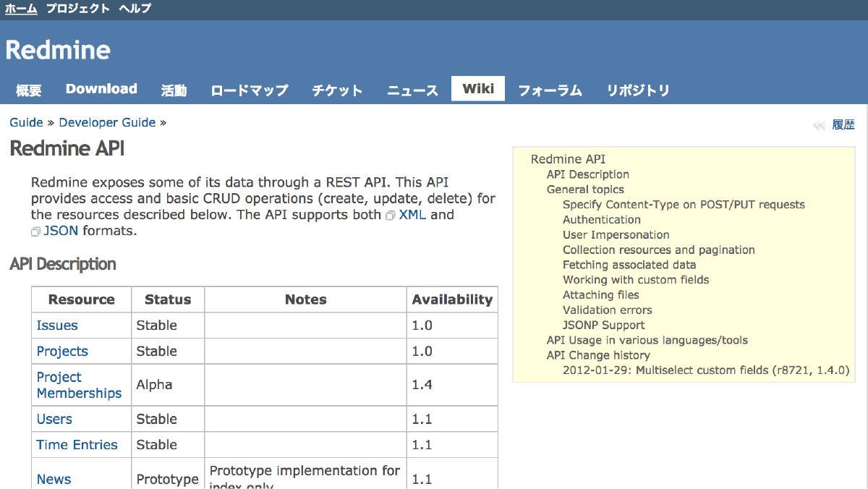Open the プロジェクト top menu link
The width and height of the screenshot is (868, 489).
pyautogui.click(x=78, y=9)
